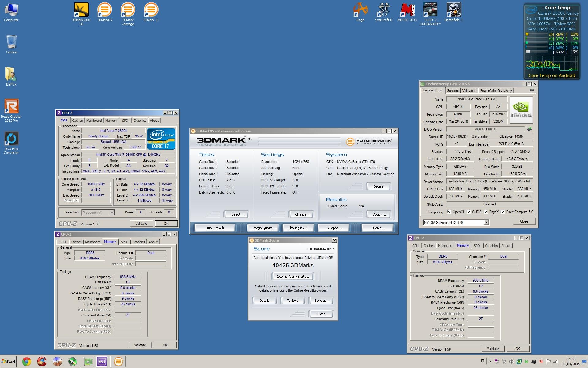Click the To Excel button

pyautogui.click(x=293, y=301)
